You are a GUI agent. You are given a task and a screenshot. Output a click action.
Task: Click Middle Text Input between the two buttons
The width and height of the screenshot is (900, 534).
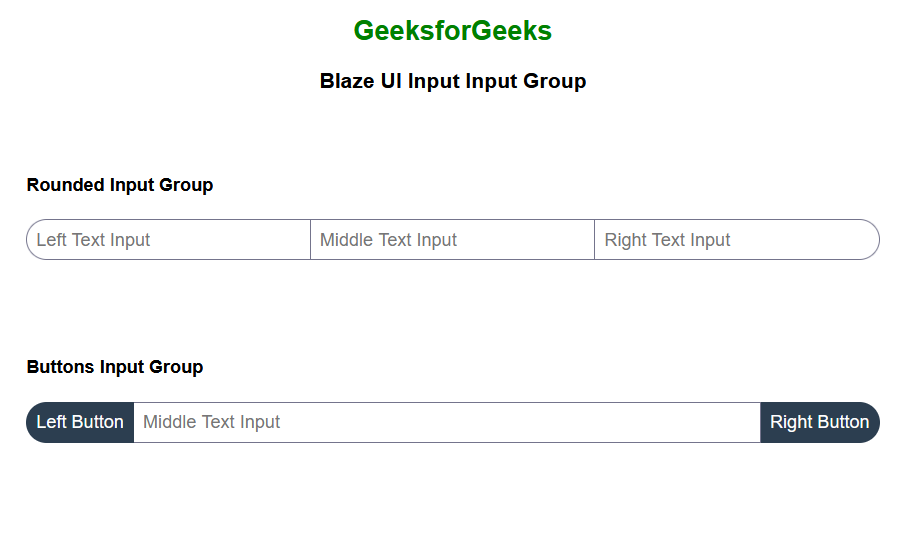coord(447,422)
